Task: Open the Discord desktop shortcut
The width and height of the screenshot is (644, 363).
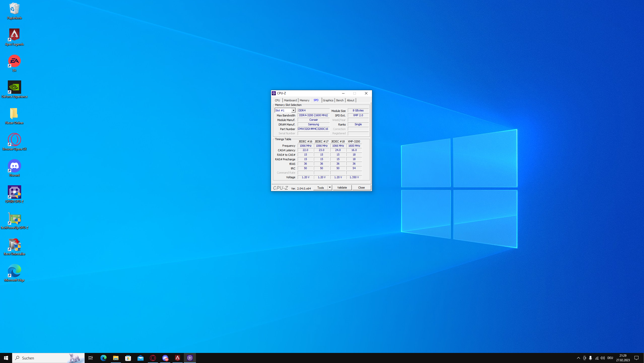Action: [14, 166]
